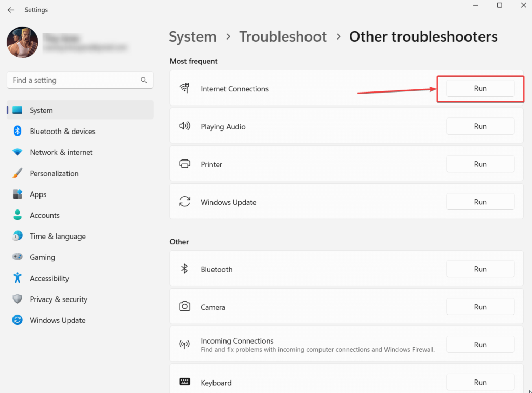Click the Playing Audio label
Screen dimensions: 532x393
point(223,127)
